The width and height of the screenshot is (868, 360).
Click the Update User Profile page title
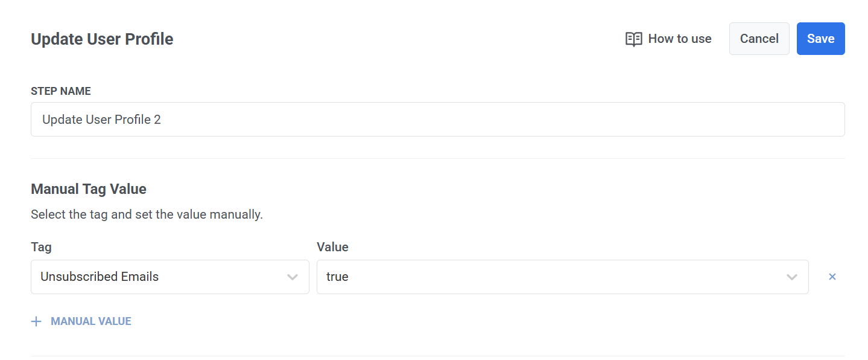pos(102,39)
